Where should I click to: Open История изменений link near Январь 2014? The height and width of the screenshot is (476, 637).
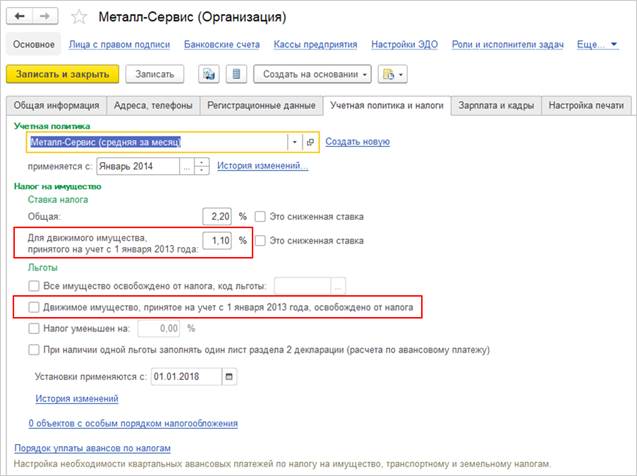[262, 166]
